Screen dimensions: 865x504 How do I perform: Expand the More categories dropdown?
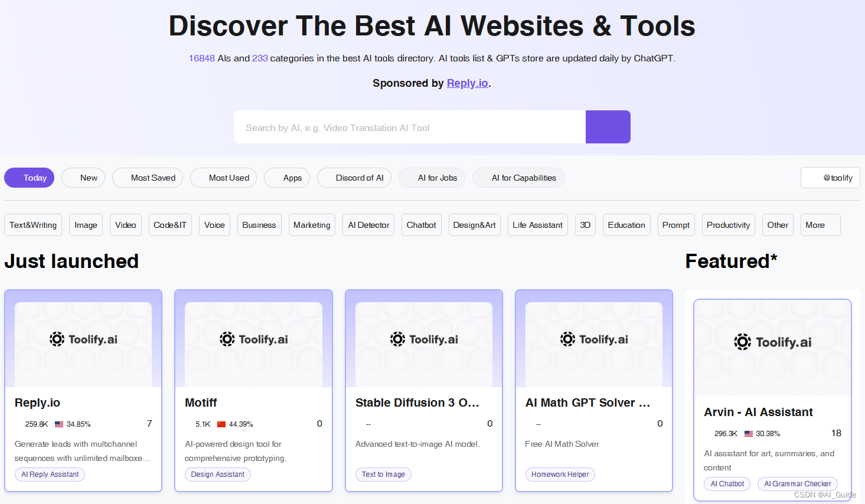click(821, 225)
